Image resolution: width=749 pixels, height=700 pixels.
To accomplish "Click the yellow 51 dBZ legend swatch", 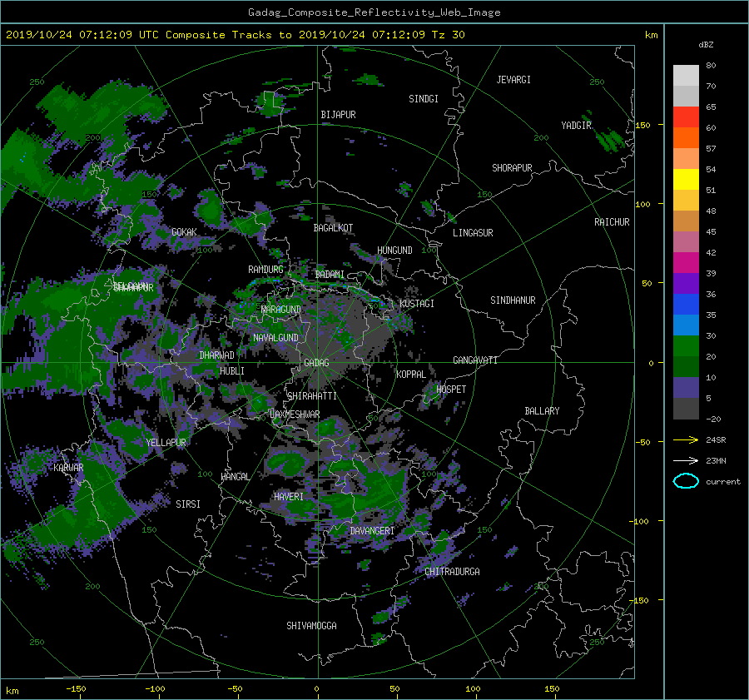I will [x=686, y=180].
